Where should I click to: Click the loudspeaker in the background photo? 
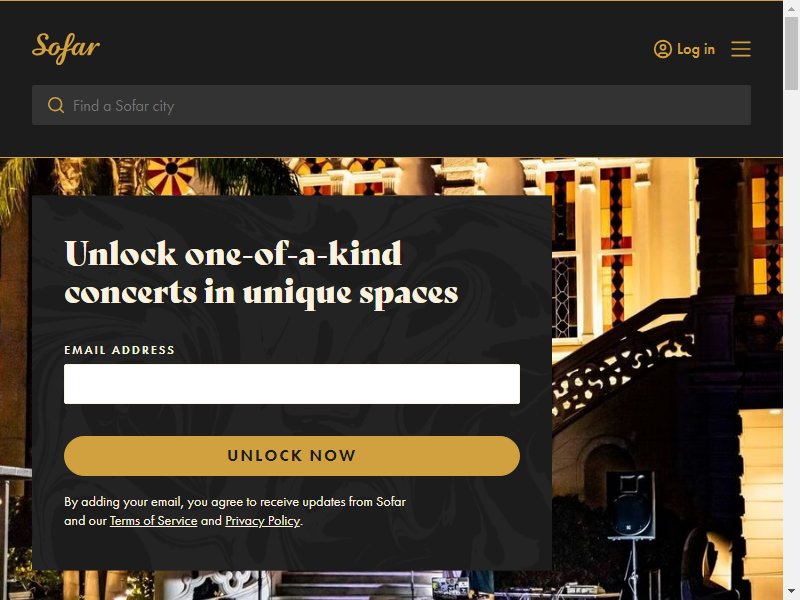point(631,506)
